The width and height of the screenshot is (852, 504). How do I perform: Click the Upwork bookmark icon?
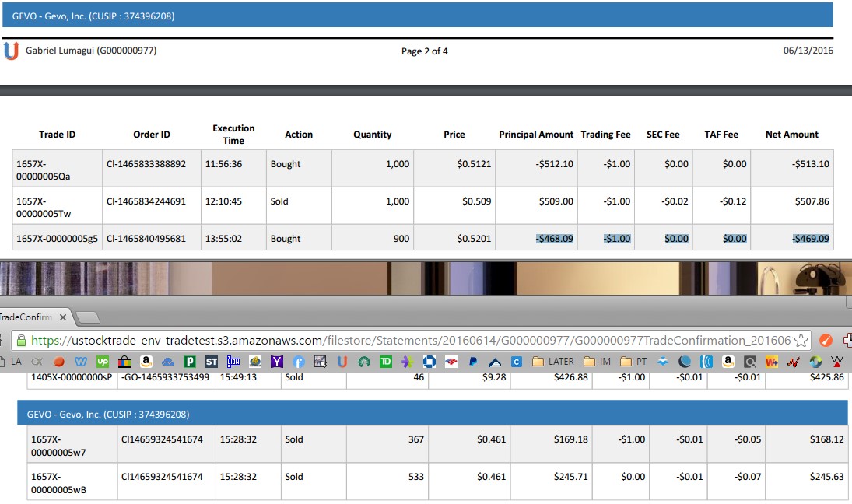click(x=103, y=362)
